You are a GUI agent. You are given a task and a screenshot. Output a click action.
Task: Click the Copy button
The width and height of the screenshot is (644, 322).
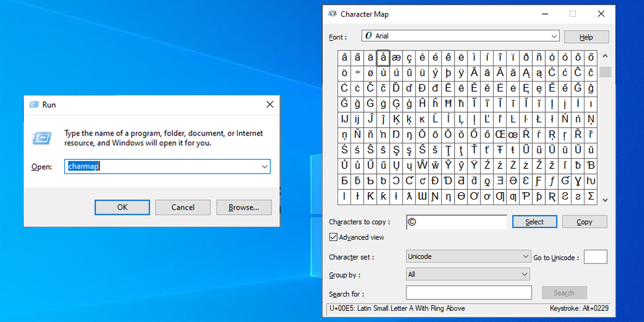coord(584,221)
